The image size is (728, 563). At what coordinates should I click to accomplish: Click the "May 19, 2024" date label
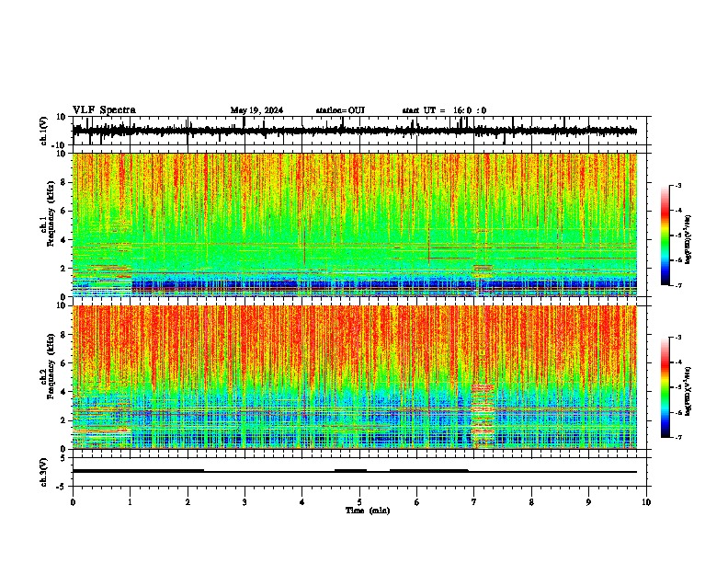click(x=256, y=110)
